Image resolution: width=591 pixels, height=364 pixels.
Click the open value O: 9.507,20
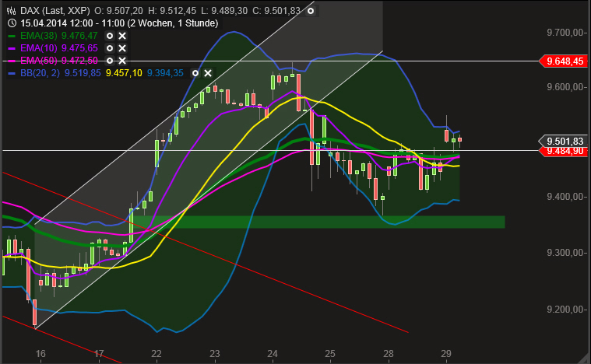point(118,11)
